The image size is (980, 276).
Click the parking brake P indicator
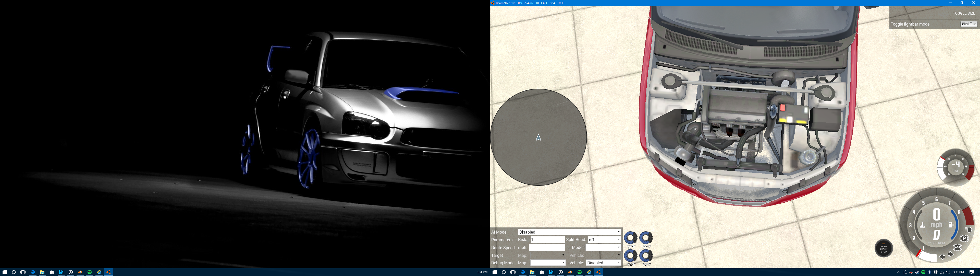(965, 238)
